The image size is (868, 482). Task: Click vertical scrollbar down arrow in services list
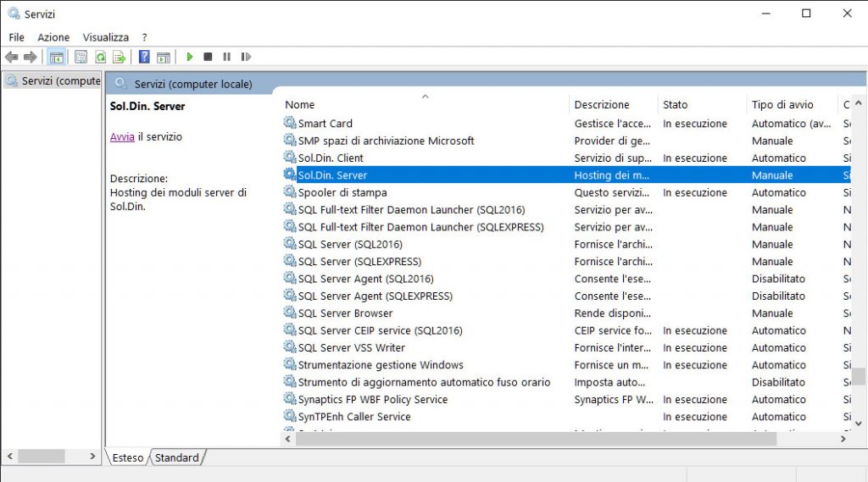click(858, 424)
